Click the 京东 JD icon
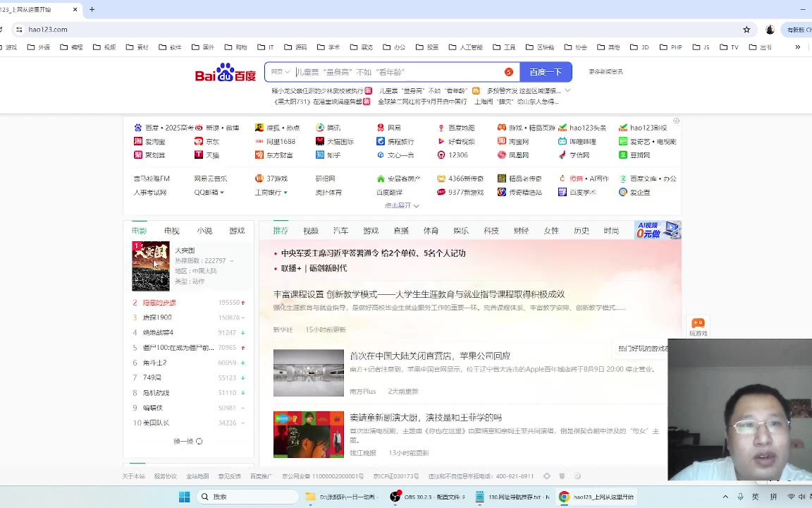 (199, 141)
